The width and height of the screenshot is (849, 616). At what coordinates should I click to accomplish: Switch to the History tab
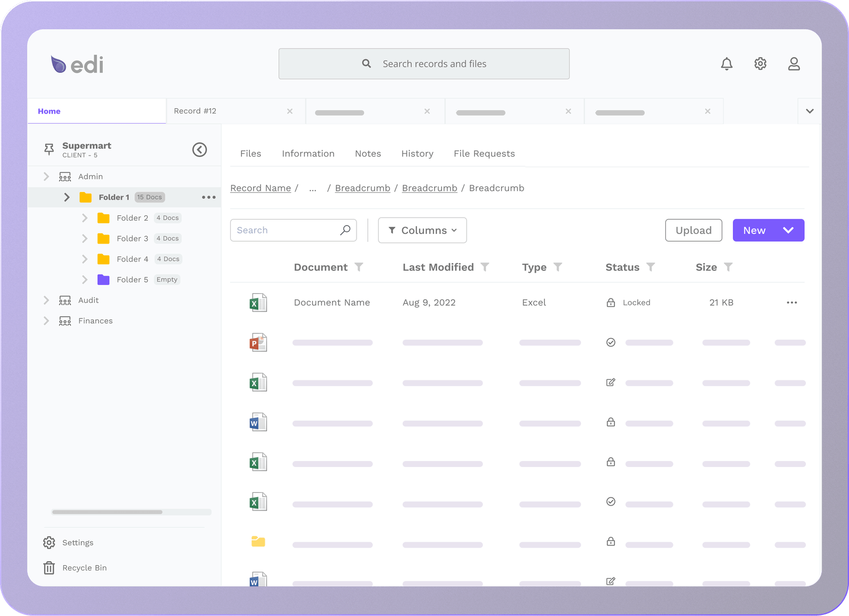pyautogui.click(x=417, y=153)
